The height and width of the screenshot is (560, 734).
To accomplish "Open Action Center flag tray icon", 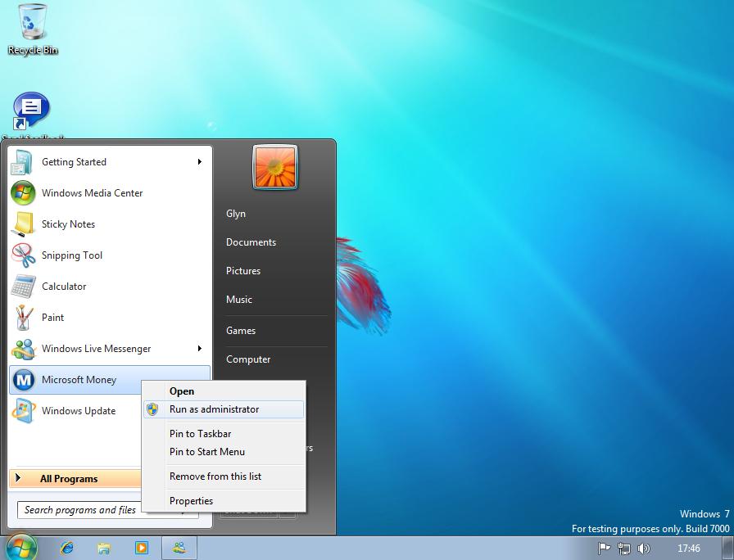I will pyautogui.click(x=604, y=548).
